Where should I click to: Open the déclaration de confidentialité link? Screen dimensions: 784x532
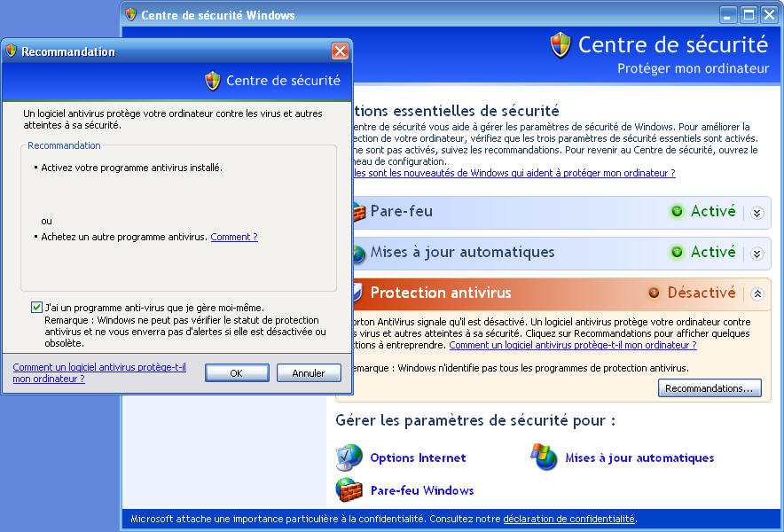tap(568, 519)
